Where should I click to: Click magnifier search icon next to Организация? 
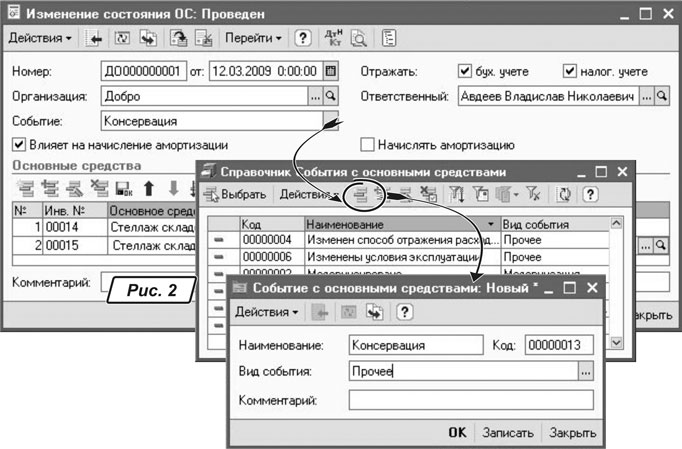332,96
